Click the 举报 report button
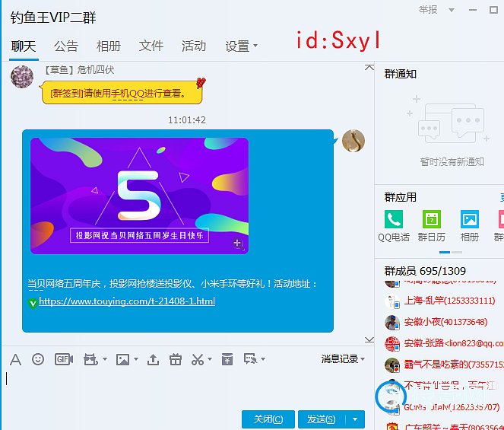Image resolution: width=504 pixels, height=430 pixels. point(428,10)
